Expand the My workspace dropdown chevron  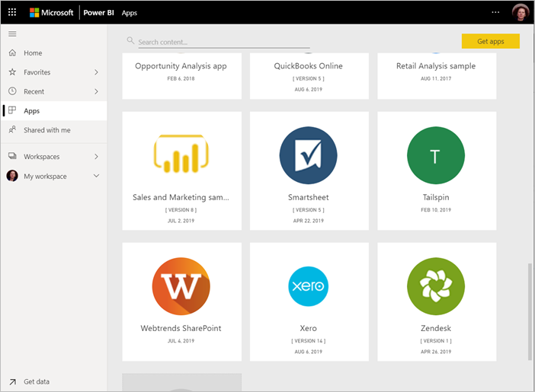(96, 176)
